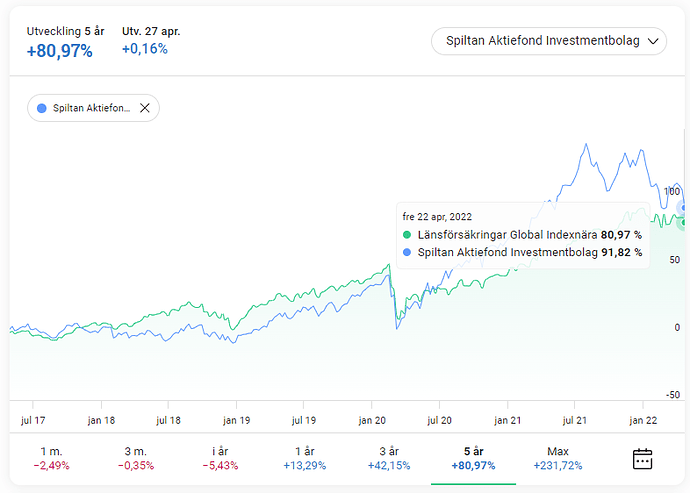Click the active 5 år tab
Viewport: 690px width, 493px height.
click(x=473, y=458)
